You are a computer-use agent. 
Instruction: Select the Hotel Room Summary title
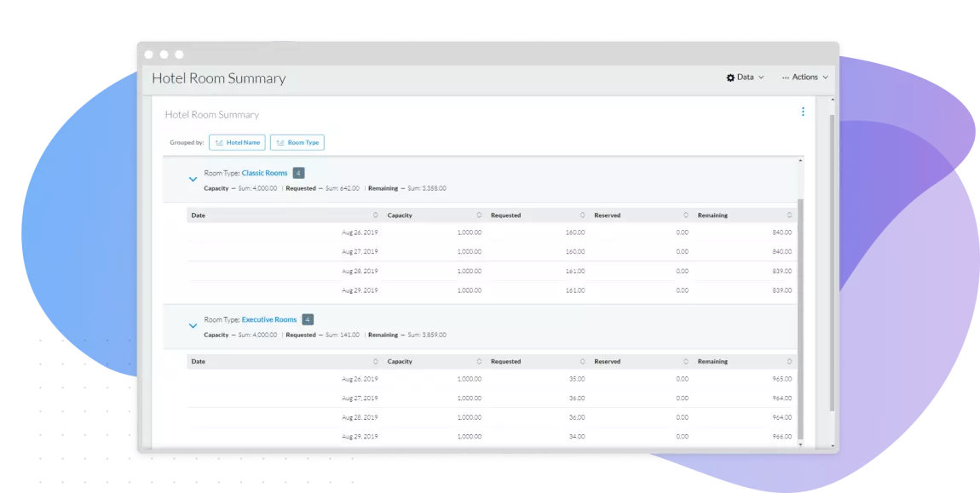tap(219, 78)
